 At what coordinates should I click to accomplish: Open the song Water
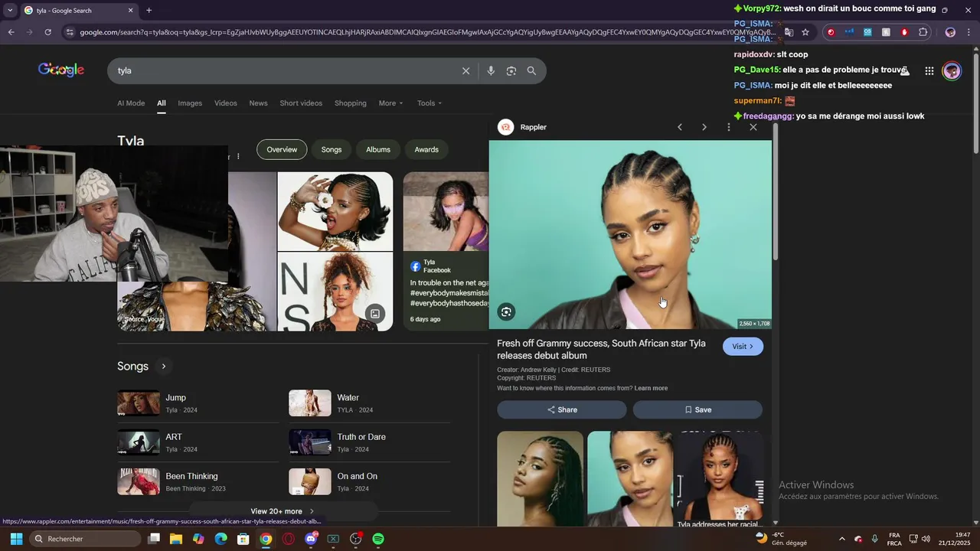(369, 403)
